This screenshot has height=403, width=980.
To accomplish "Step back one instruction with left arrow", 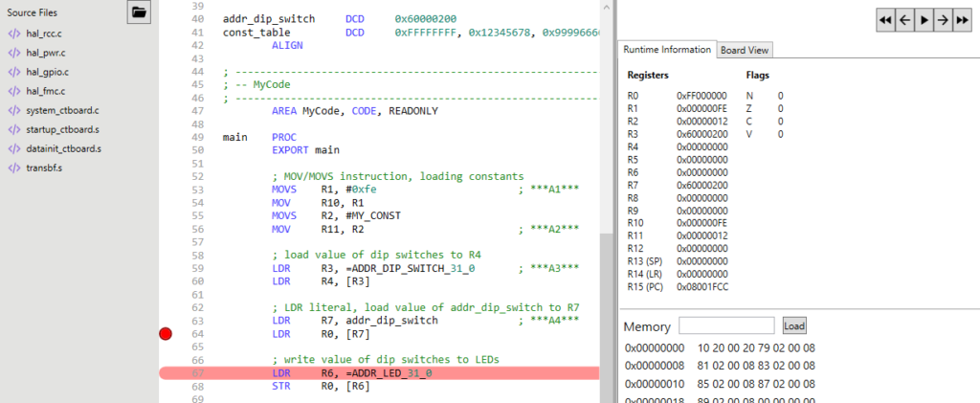I will click(x=905, y=19).
